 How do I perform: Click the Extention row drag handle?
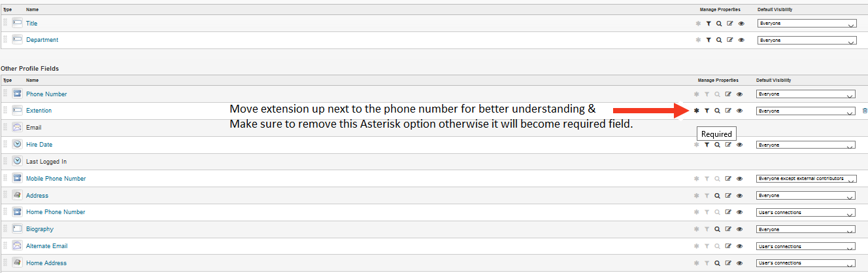tap(5, 111)
